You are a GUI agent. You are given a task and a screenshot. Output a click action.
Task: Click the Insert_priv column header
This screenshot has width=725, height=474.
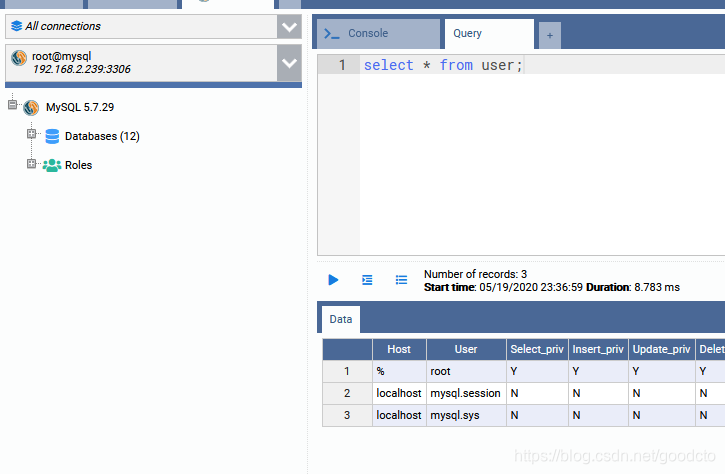click(598, 349)
